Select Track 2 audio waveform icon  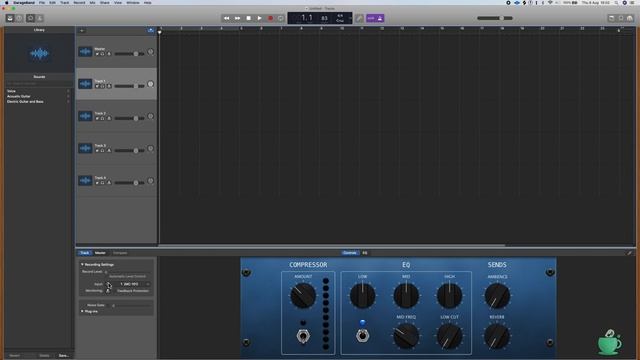(x=85, y=116)
